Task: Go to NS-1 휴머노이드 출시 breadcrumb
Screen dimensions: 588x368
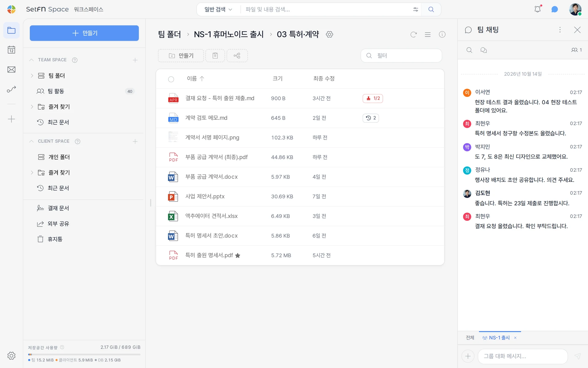Action: pyautogui.click(x=229, y=34)
